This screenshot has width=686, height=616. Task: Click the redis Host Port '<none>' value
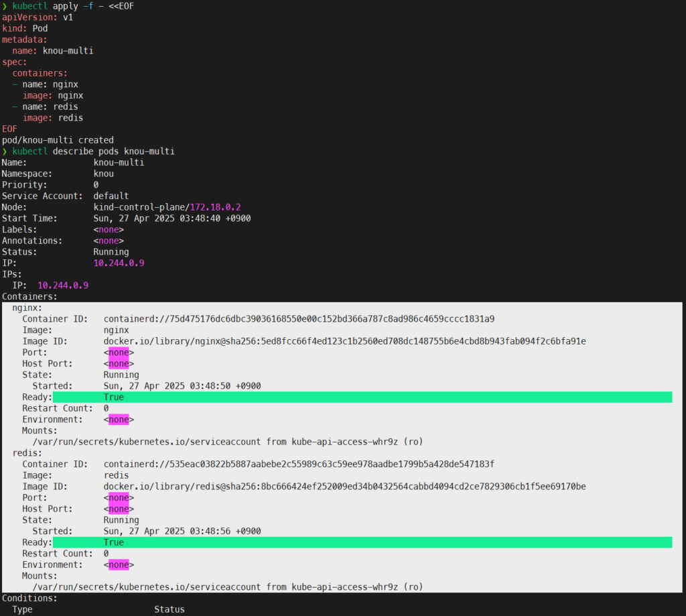coord(119,509)
